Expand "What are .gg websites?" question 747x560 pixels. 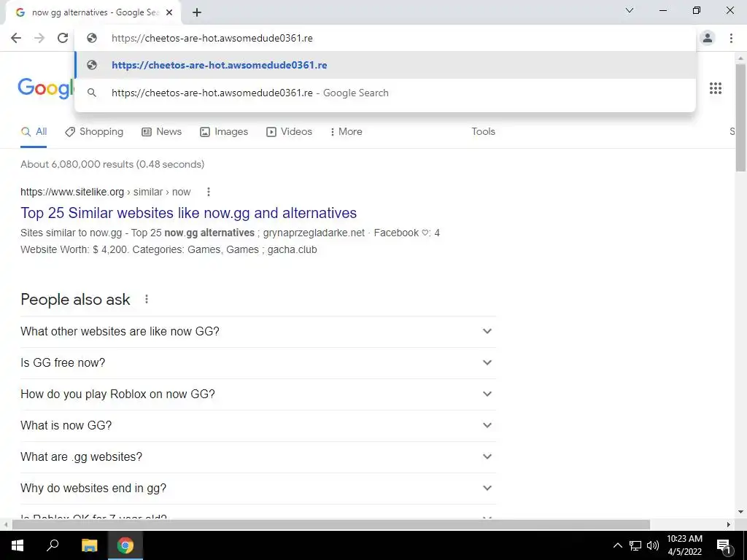tap(258, 456)
